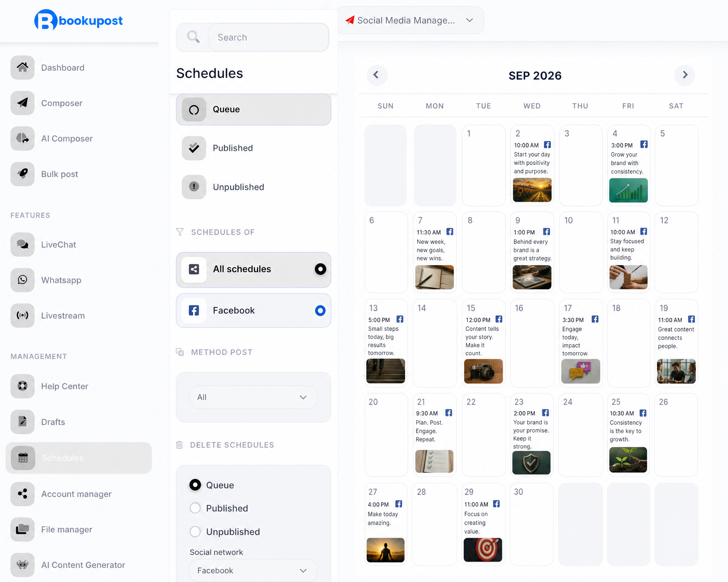Click post text "Plan. Post. Engage. Repeat."
The width and height of the screenshot is (728, 582).
429,431
